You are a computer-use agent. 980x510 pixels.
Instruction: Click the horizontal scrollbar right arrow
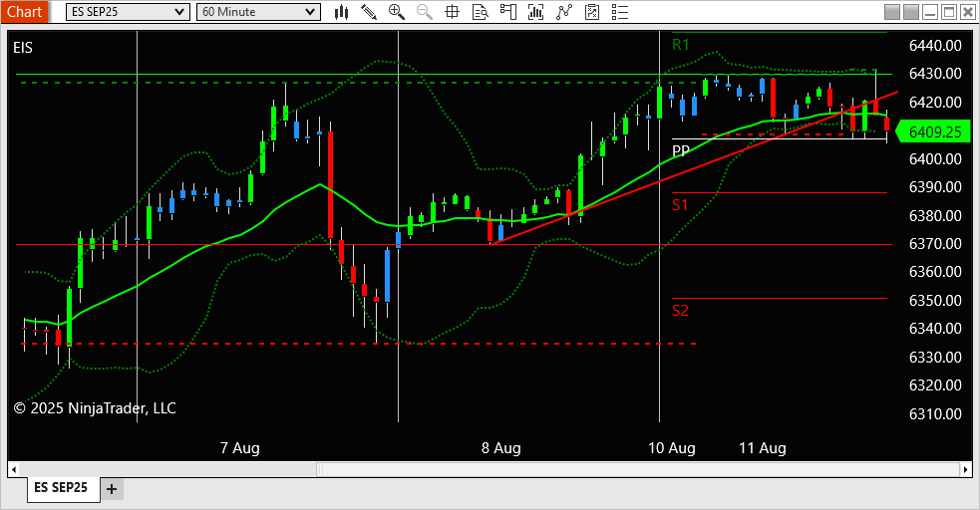click(x=966, y=469)
